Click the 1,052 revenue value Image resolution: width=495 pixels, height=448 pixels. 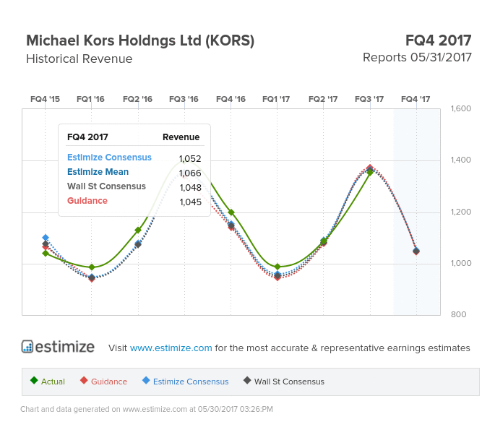click(190, 158)
